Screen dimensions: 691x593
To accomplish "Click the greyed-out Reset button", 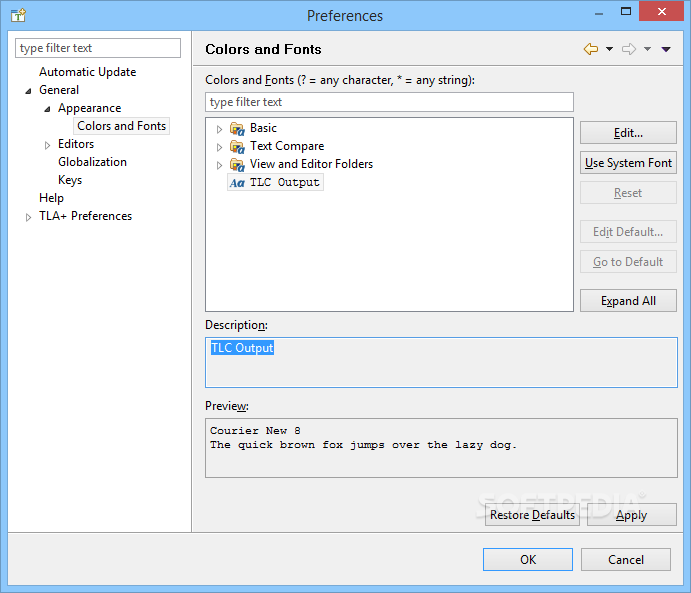I will [628, 193].
